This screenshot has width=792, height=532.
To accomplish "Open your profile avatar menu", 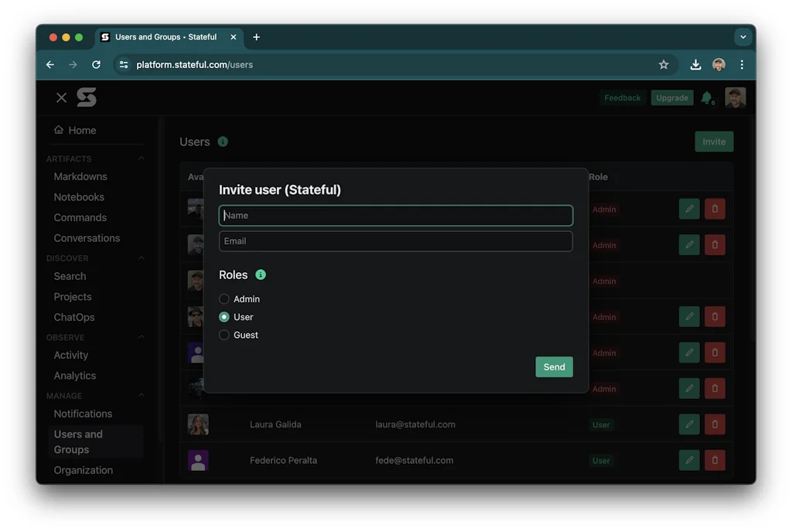I will point(736,97).
